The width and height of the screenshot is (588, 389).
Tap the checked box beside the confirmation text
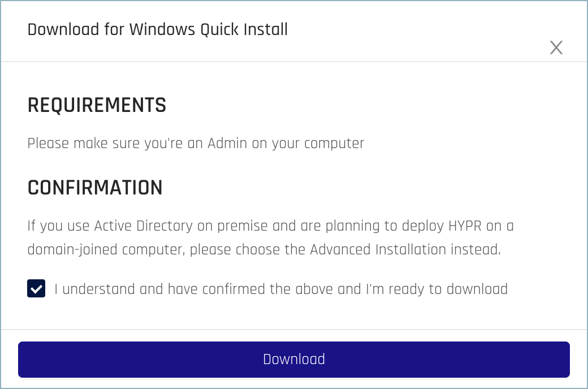click(36, 289)
